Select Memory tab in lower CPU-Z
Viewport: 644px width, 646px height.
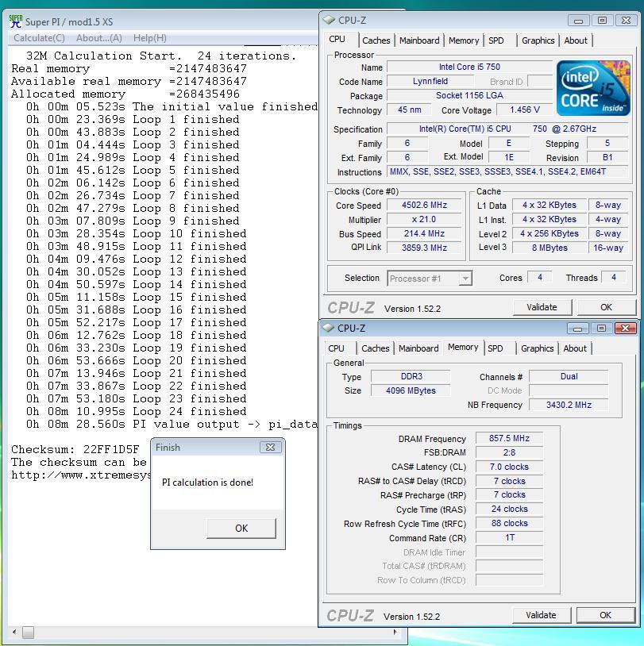click(x=463, y=347)
